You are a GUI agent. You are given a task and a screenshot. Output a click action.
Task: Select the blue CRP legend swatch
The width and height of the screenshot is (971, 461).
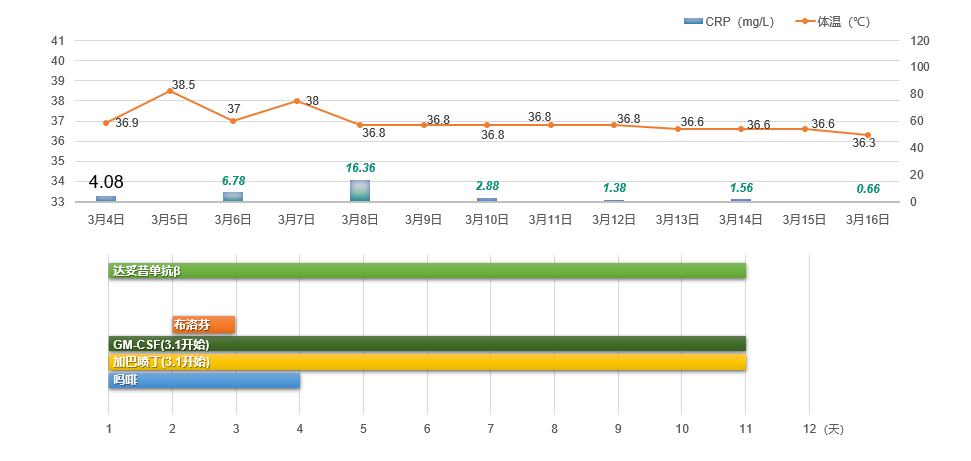click(693, 22)
